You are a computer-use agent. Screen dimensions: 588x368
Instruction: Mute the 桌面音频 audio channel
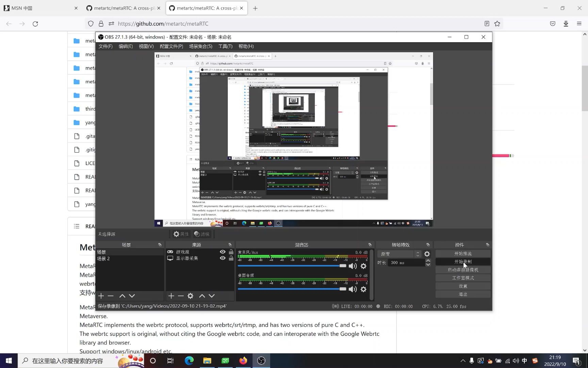coord(353,289)
